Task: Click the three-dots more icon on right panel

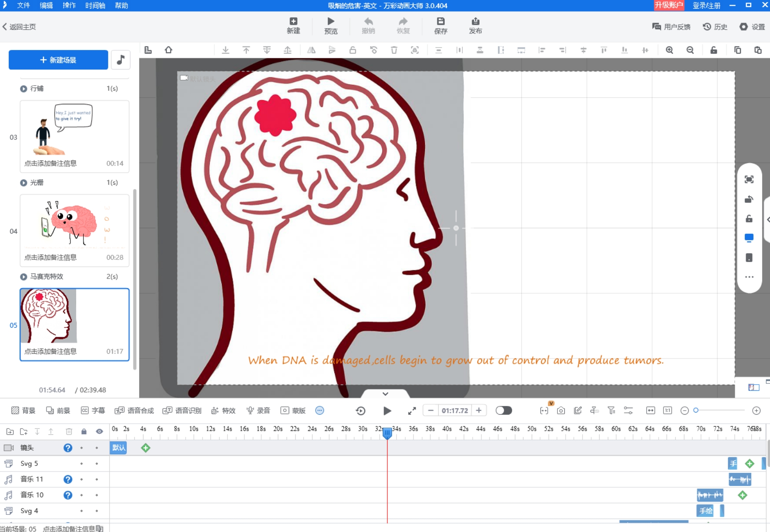Action: coord(749,277)
